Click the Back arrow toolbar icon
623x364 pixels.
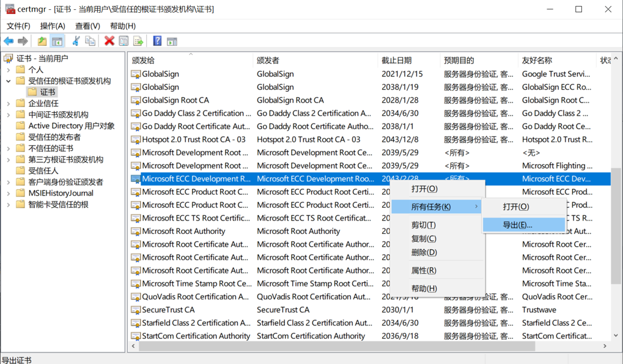(9, 41)
